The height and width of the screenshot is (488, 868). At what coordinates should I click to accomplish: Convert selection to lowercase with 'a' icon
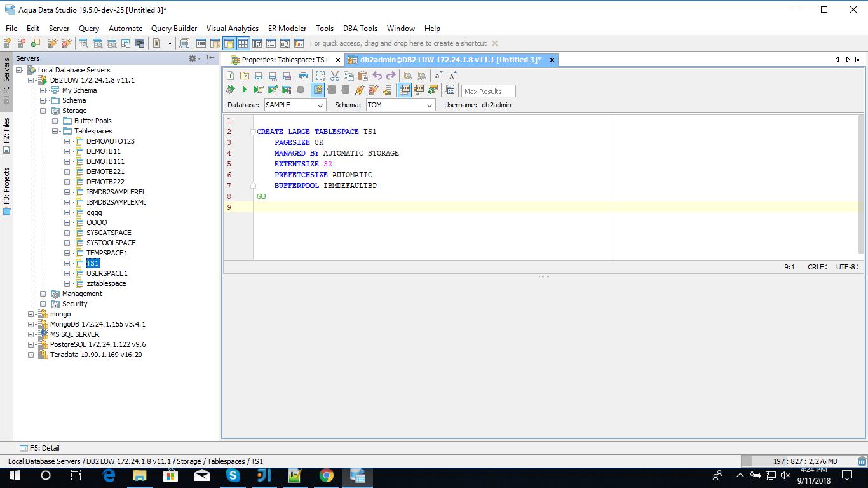[438, 76]
